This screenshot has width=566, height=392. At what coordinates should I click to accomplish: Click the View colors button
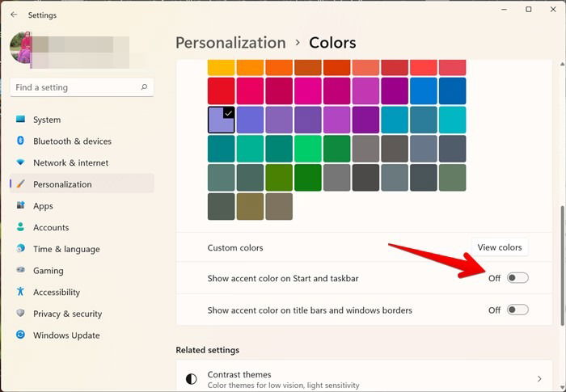coord(500,247)
